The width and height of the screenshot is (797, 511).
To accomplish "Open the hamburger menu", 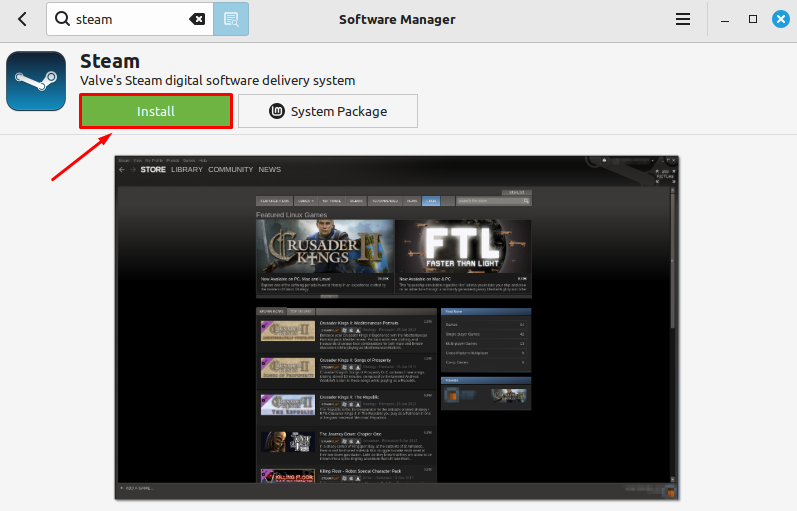I will pyautogui.click(x=683, y=19).
